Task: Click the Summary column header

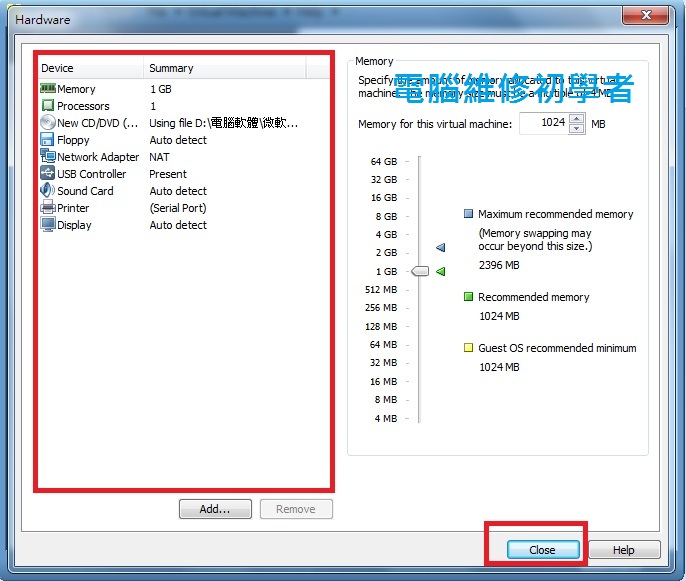Action: (x=225, y=68)
